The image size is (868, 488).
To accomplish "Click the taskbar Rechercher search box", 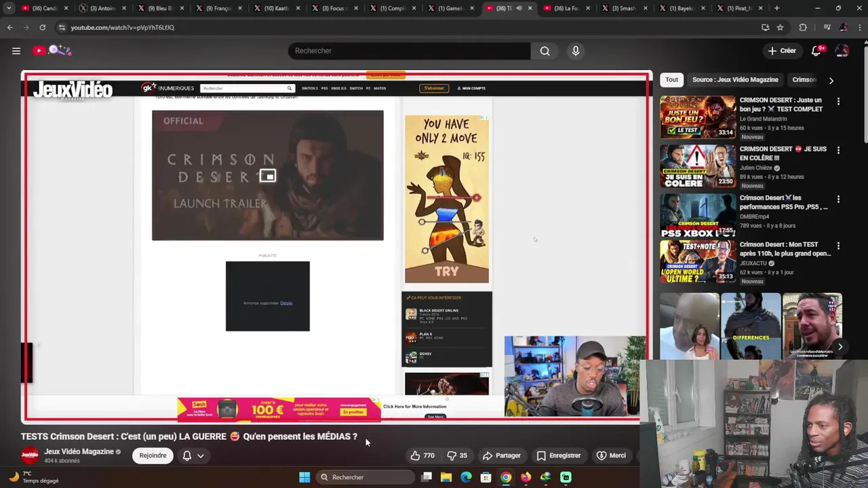I will pos(366,477).
